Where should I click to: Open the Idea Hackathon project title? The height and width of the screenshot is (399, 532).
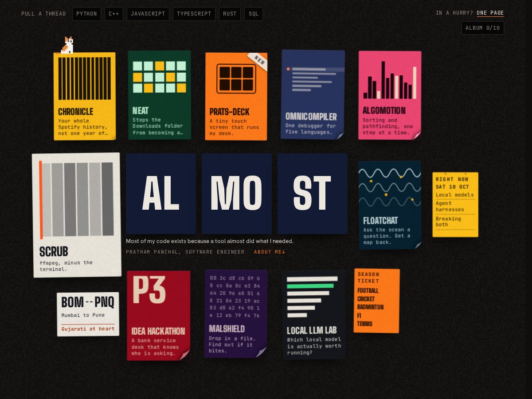click(158, 331)
